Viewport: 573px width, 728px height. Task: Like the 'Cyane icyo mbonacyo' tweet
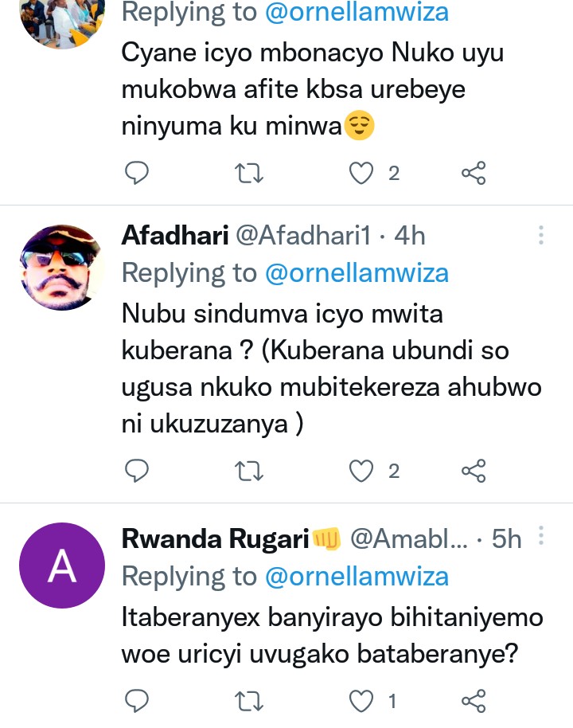pyautogui.click(x=362, y=172)
